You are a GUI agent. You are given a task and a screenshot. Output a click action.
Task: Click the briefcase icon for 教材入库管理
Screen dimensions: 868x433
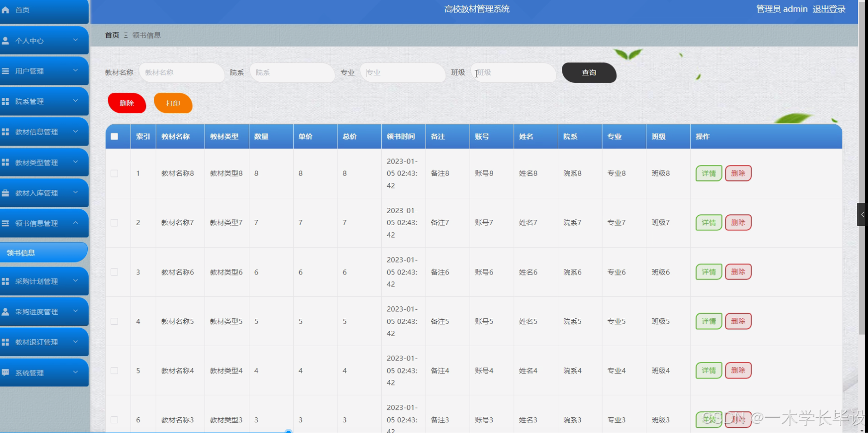6,193
